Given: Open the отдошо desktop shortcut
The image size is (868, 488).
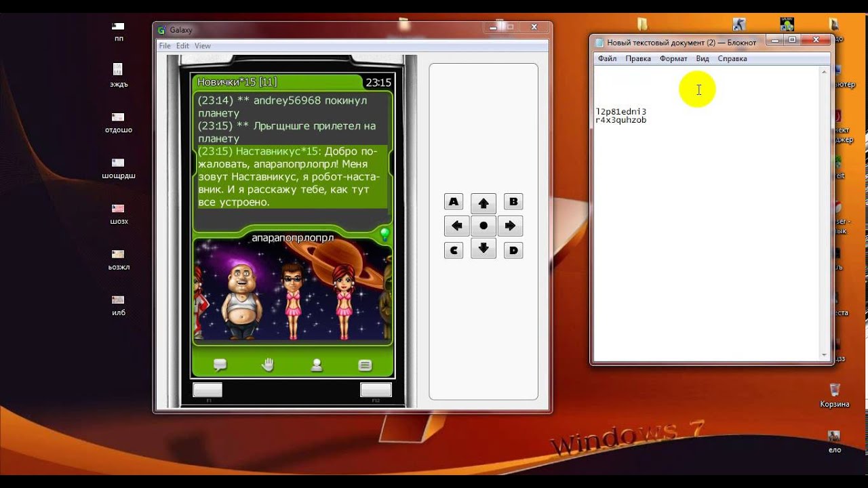Looking at the screenshot, I should (119, 122).
